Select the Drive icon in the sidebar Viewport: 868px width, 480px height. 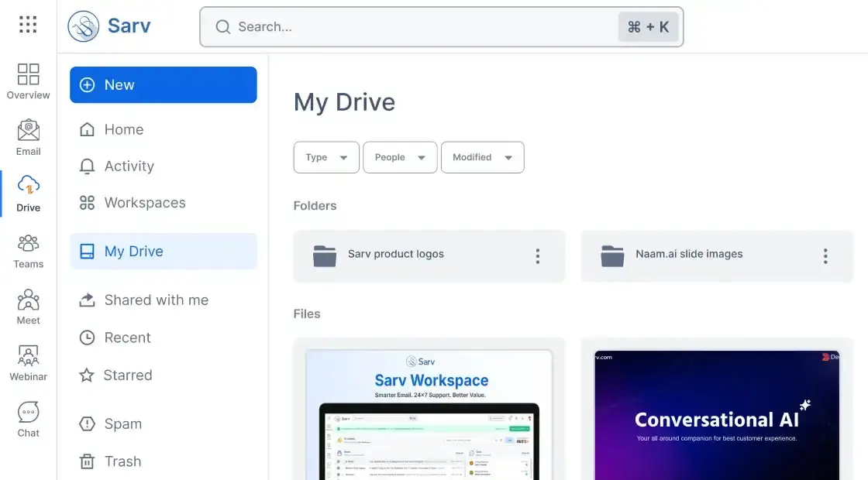click(28, 193)
